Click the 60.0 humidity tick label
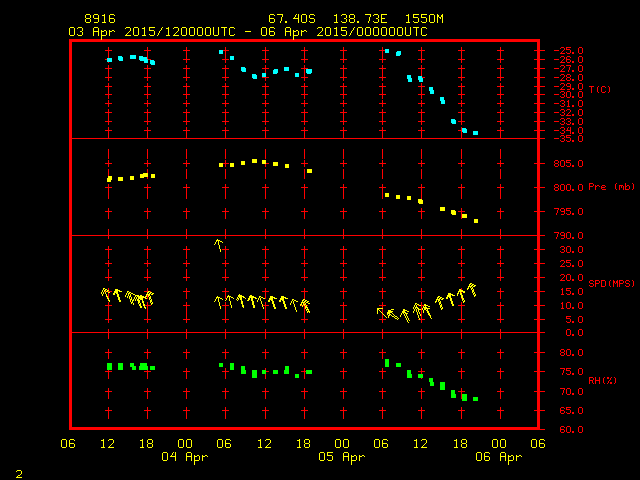This screenshot has width=640, height=480. 571,429
